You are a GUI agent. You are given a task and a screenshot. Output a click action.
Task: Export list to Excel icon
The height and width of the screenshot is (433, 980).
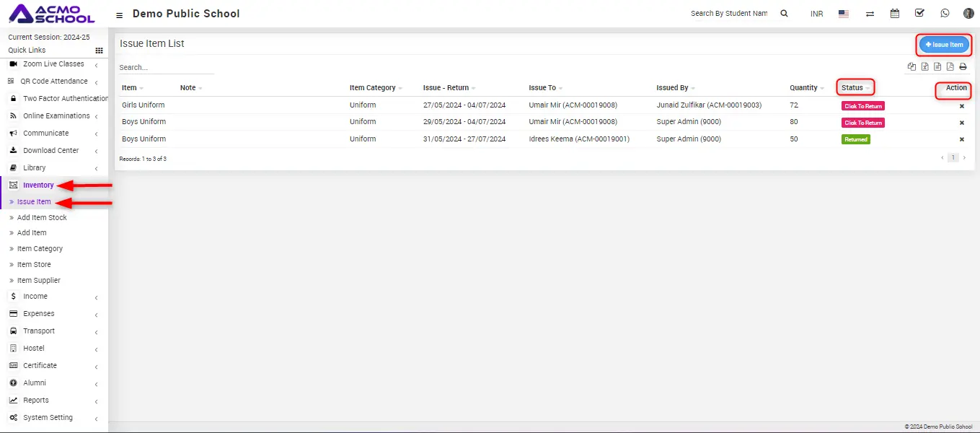point(924,67)
